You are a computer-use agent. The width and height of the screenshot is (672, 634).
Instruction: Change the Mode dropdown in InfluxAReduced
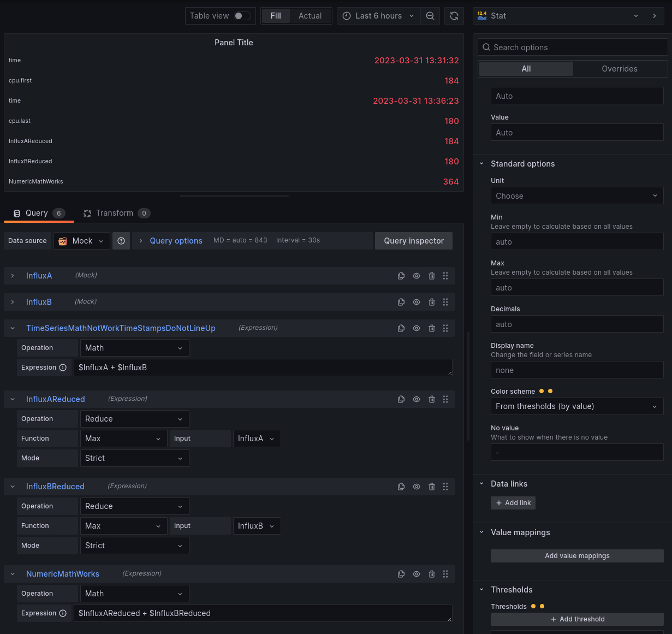point(134,458)
